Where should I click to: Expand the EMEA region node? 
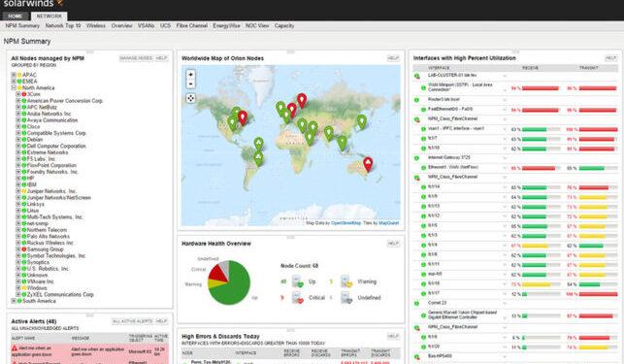pyautogui.click(x=14, y=82)
